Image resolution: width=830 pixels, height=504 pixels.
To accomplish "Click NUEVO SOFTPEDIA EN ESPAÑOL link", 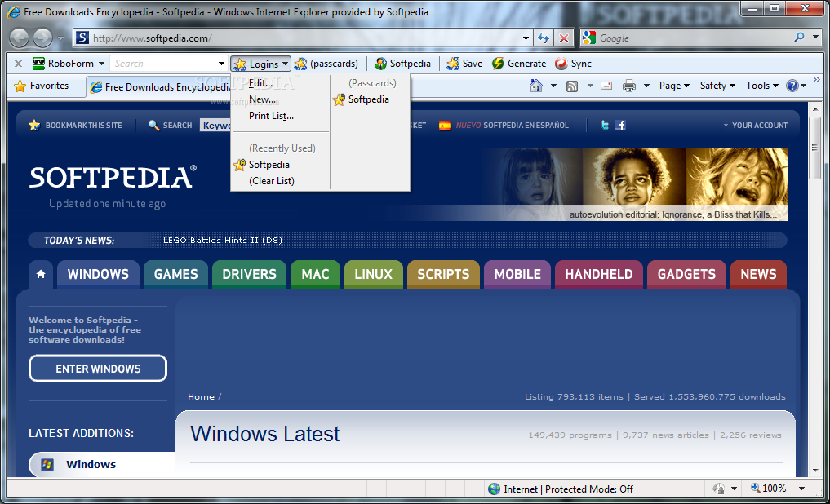I will tap(512, 126).
